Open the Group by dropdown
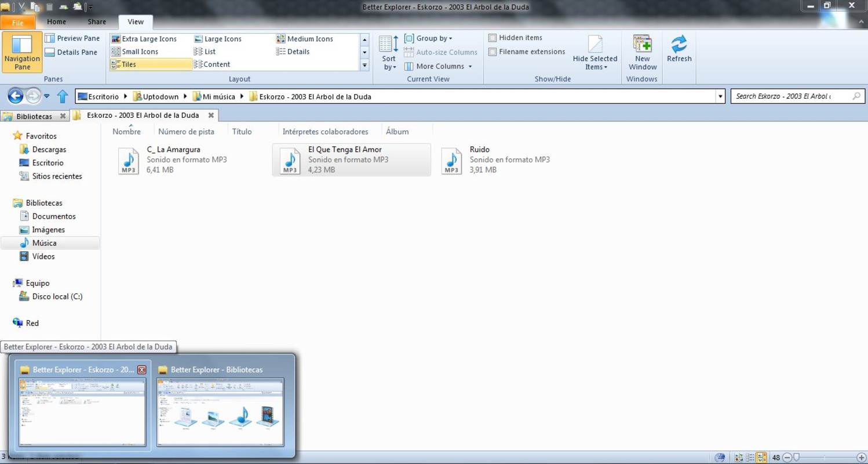This screenshot has height=464, width=868. (x=428, y=38)
